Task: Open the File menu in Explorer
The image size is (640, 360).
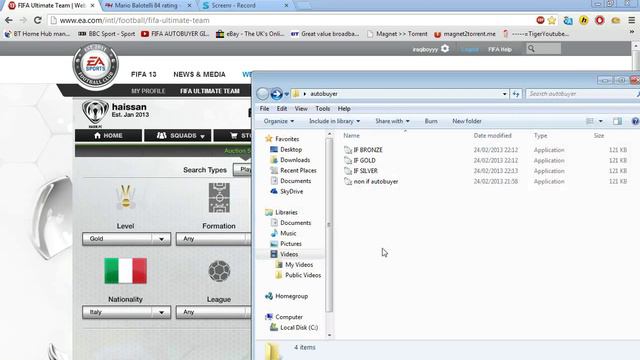Action: (x=264, y=109)
